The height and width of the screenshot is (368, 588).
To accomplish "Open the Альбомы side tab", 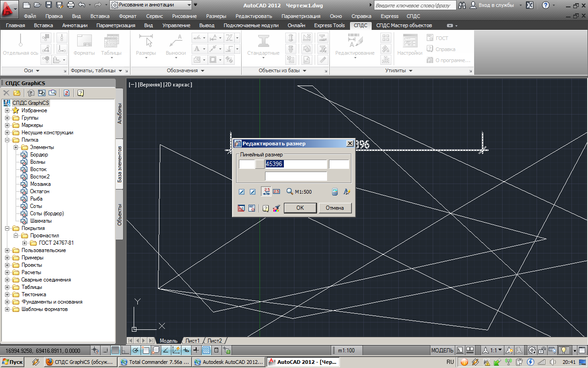I will (119, 114).
